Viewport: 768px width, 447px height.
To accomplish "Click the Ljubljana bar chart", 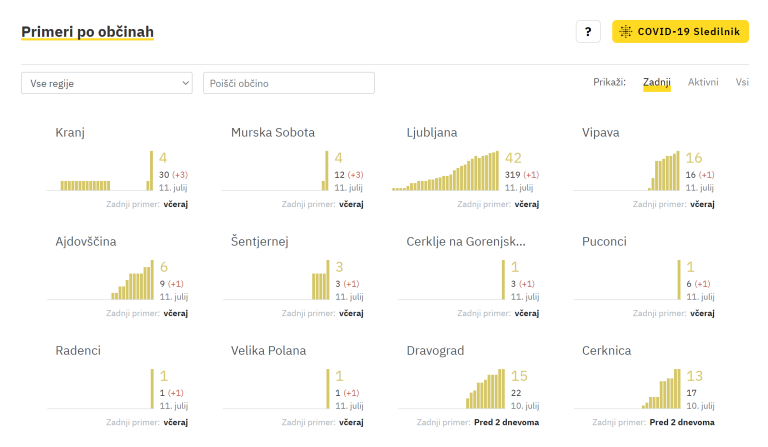I will 445,172.
